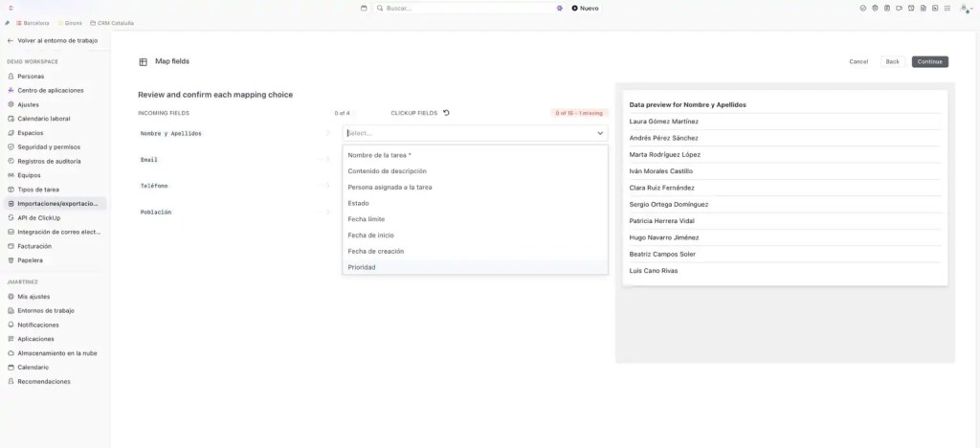Click the Facturación icon in the sidebar
Image resolution: width=980 pixels, height=448 pixels.
pyautogui.click(x=11, y=246)
